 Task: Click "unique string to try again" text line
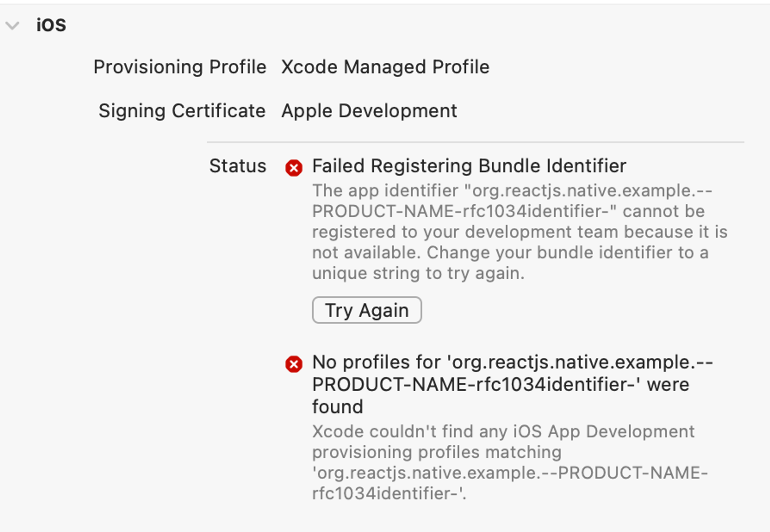pyautogui.click(x=418, y=274)
